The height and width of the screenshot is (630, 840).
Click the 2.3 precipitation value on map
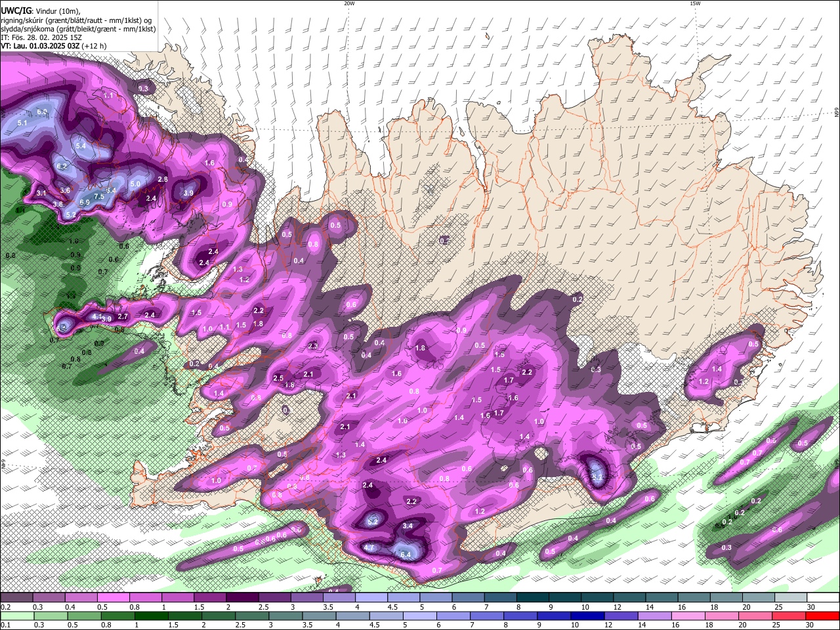tap(313, 346)
